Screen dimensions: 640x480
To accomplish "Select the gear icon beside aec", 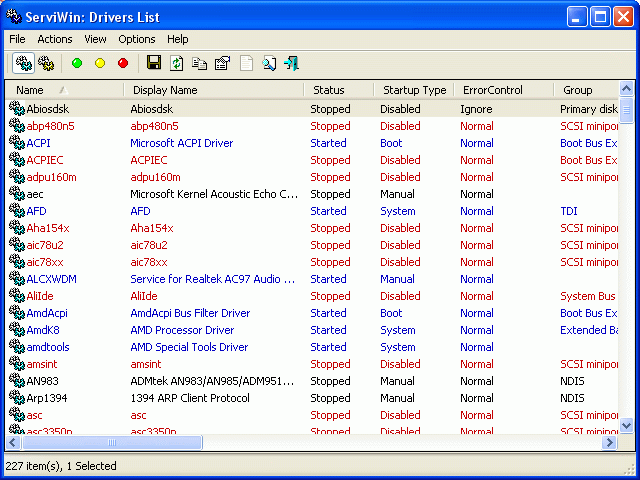I will click(17, 194).
